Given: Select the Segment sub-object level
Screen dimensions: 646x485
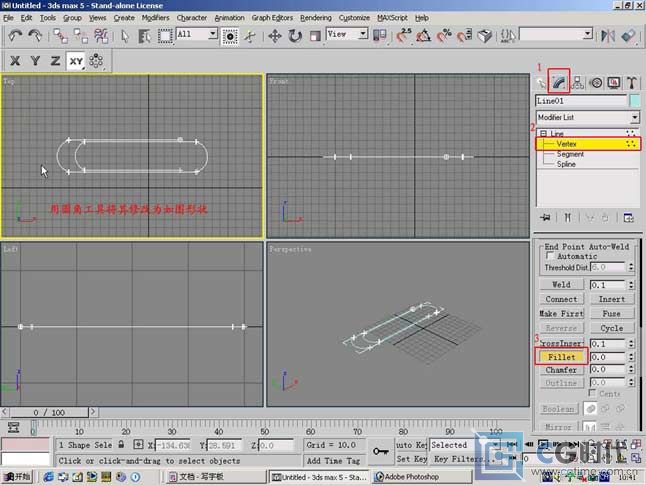Looking at the screenshot, I should (x=570, y=154).
